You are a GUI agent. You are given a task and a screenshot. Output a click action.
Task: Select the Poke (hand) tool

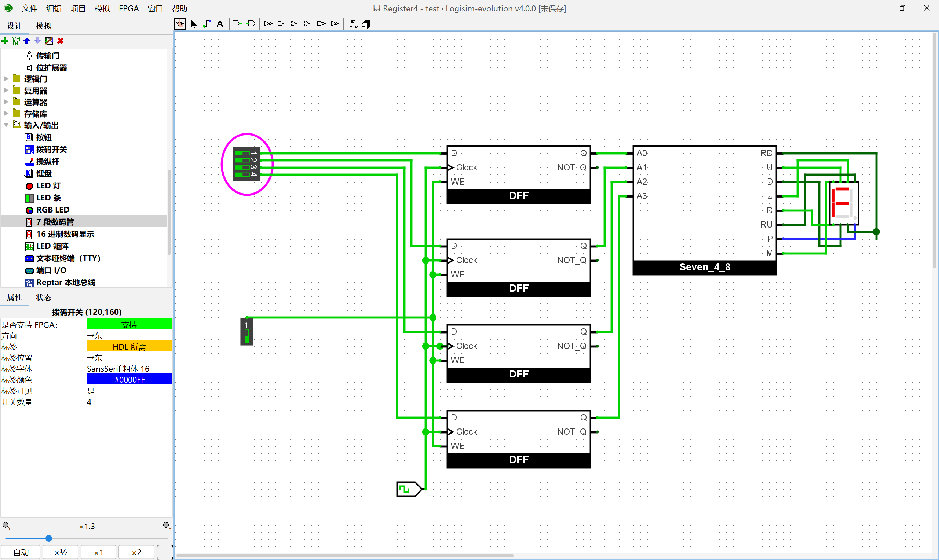(180, 24)
